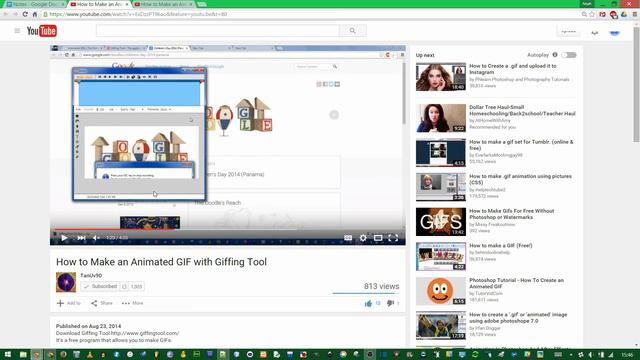
Task: Open the TanUv90 channel avatar
Action: pos(66,282)
